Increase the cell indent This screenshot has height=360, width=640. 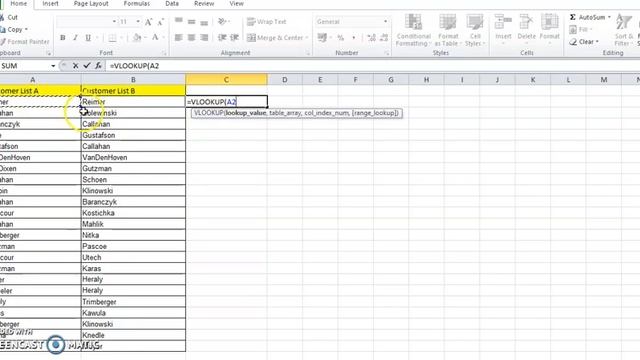(x=235, y=38)
